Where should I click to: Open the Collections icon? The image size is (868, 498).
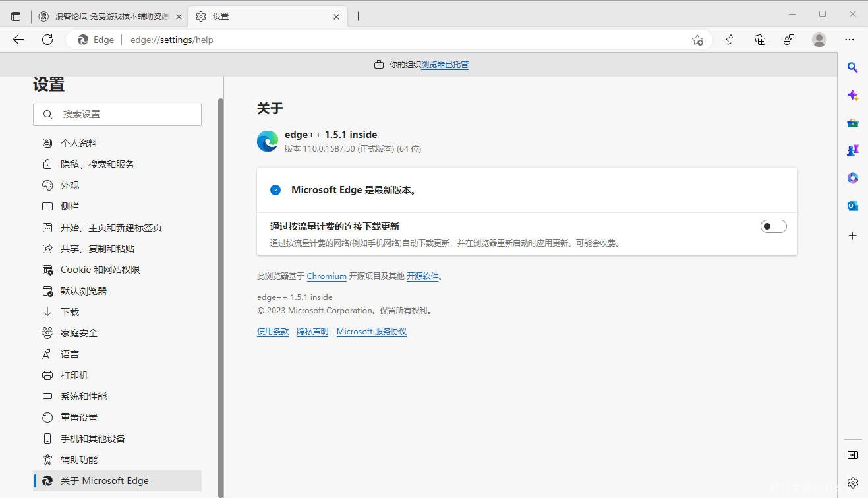coord(760,40)
